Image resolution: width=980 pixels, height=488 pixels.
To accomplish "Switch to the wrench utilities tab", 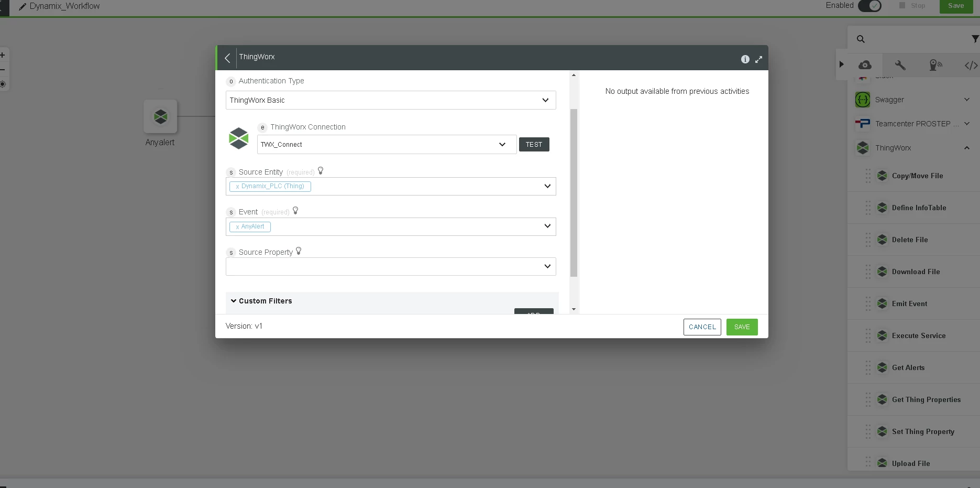I will coord(900,65).
